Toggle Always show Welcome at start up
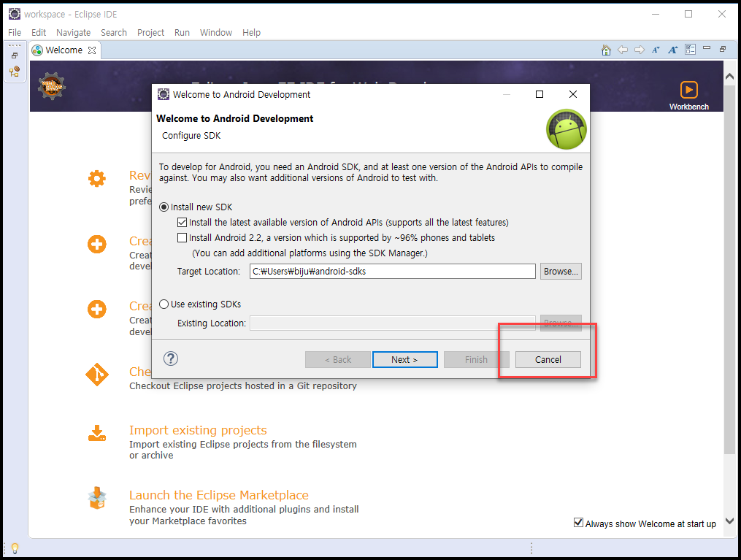The image size is (741, 560). (x=578, y=523)
